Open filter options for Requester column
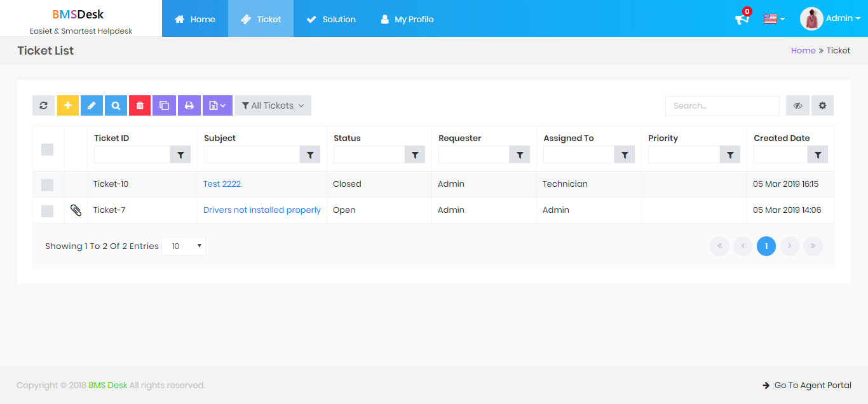The width and height of the screenshot is (868, 404). click(x=520, y=154)
